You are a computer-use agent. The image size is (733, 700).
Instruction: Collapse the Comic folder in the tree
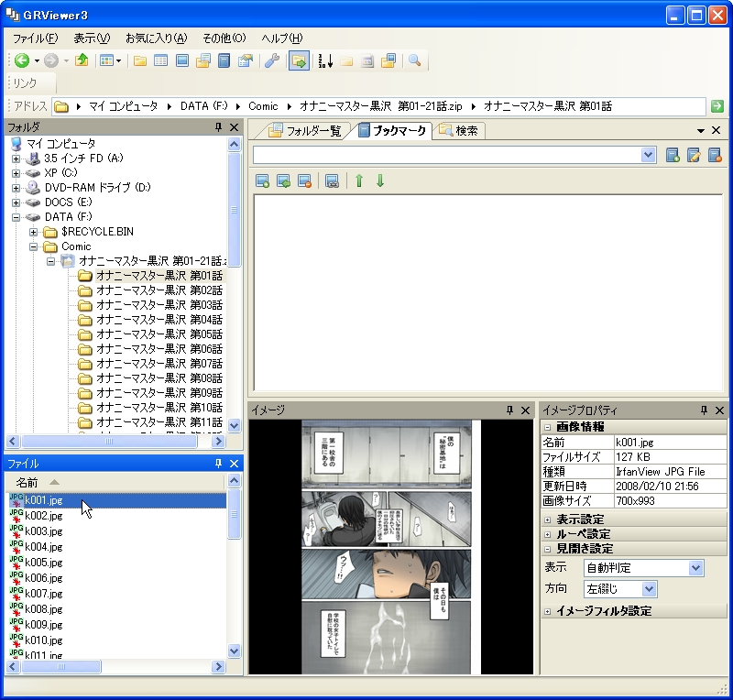[33, 246]
